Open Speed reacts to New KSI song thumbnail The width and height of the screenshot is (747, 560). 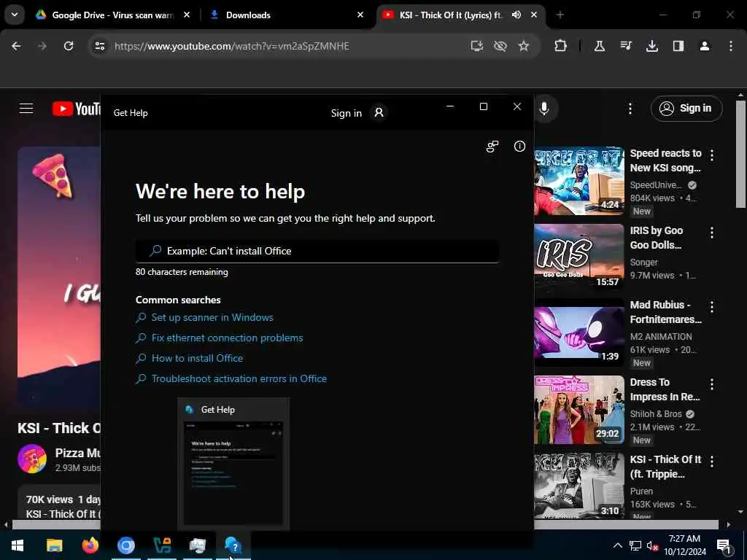578,181
